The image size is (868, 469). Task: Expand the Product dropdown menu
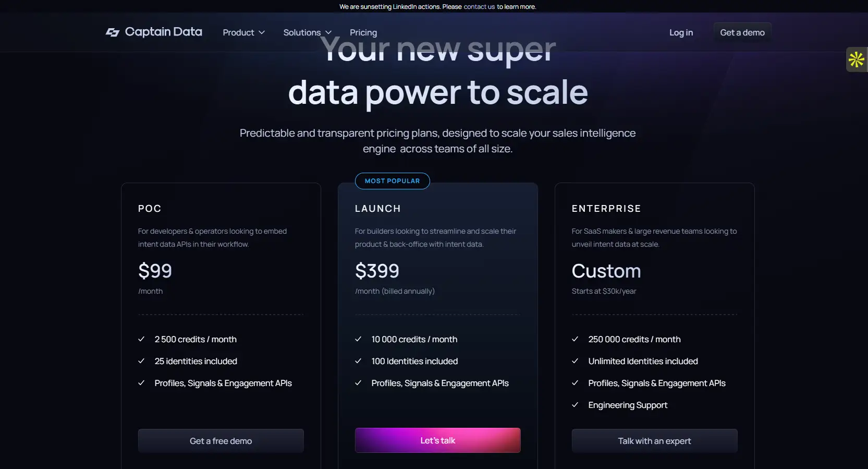243,32
